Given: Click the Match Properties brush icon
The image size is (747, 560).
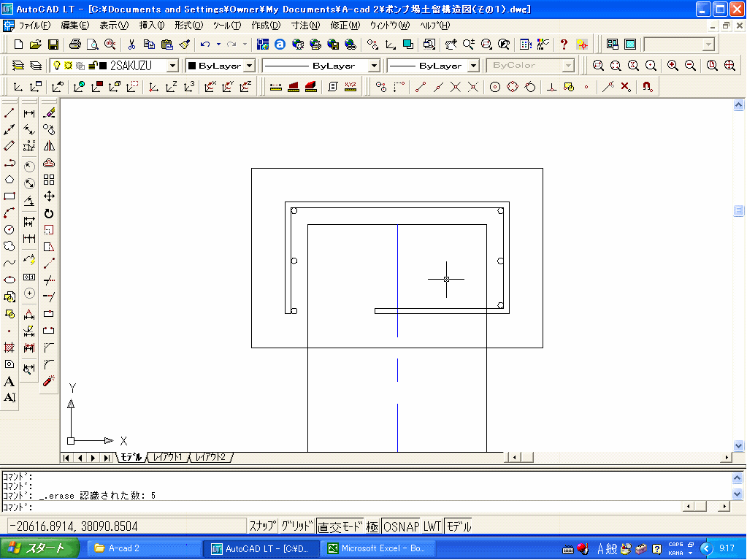Looking at the screenshot, I should pos(184,45).
